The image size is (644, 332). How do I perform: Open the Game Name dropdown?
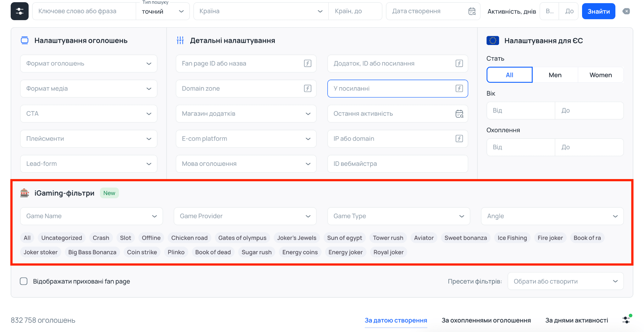92,216
